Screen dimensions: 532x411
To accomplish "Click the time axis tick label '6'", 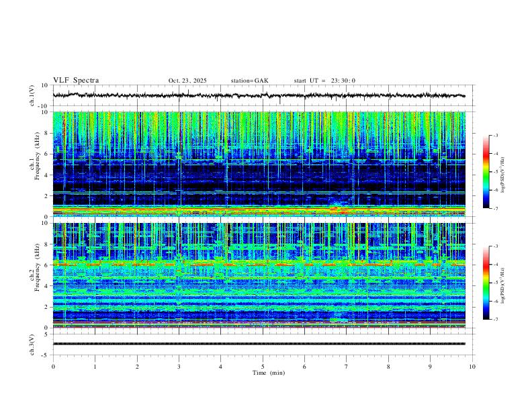I will [x=304, y=367].
